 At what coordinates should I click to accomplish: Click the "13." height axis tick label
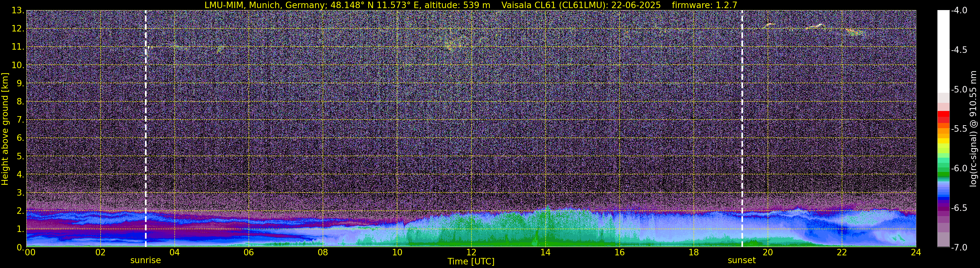(x=18, y=11)
